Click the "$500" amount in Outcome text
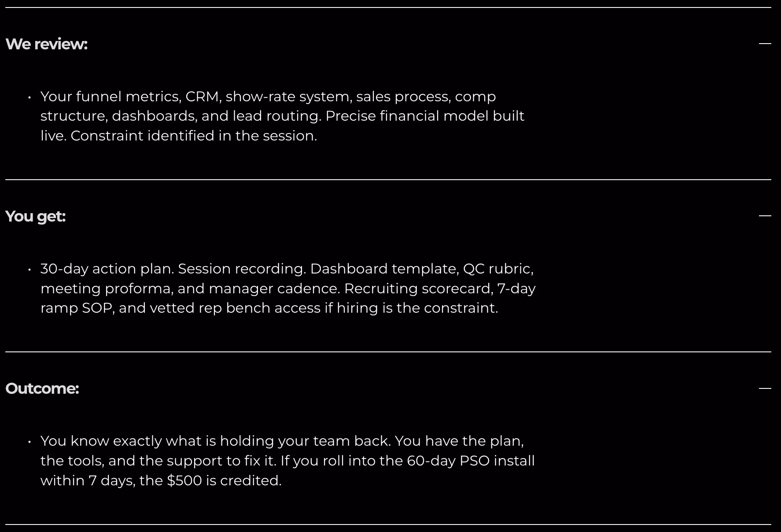 tap(184, 480)
